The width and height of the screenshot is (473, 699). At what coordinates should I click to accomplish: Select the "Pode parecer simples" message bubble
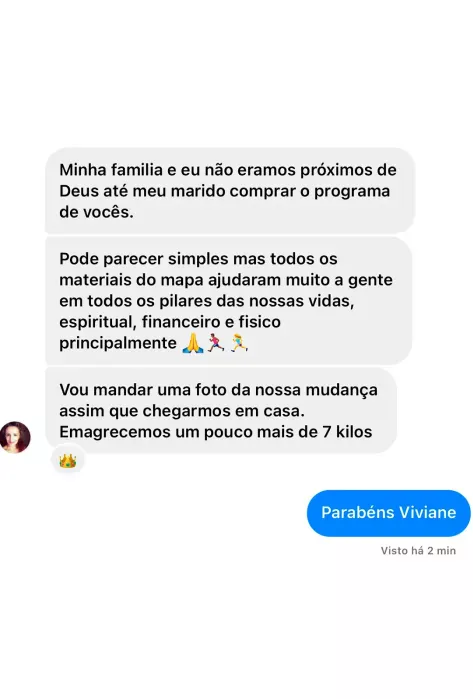228,301
